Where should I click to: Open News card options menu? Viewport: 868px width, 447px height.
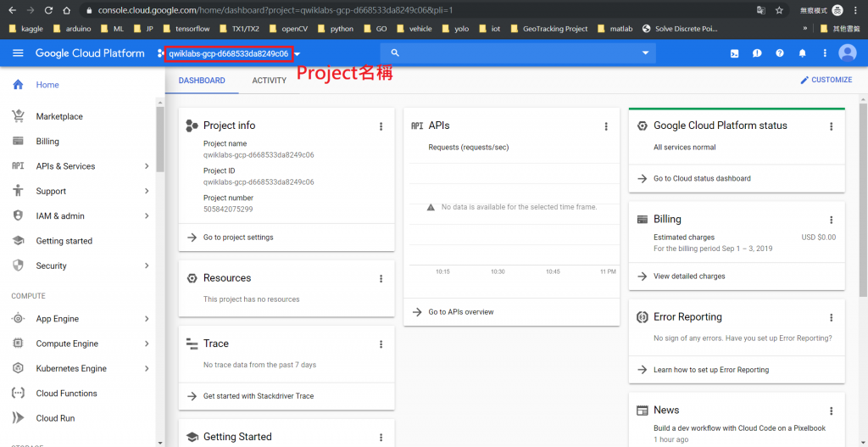coord(831,411)
